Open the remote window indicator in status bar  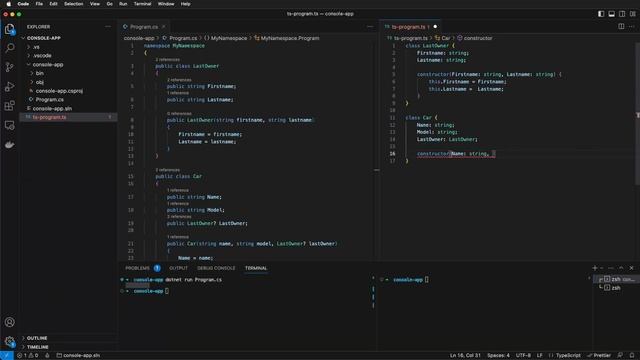(x=7, y=356)
